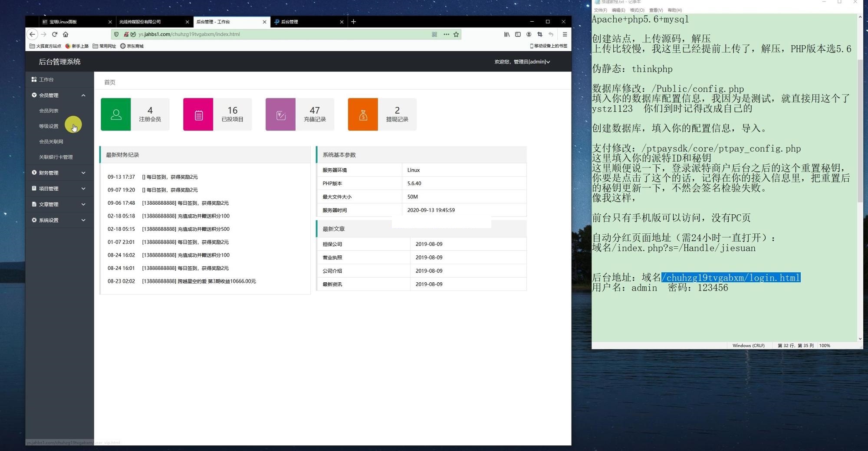The height and width of the screenshot is (451, 868).
Task: Click the pink invested projects icon
Action: pos(198,114)
